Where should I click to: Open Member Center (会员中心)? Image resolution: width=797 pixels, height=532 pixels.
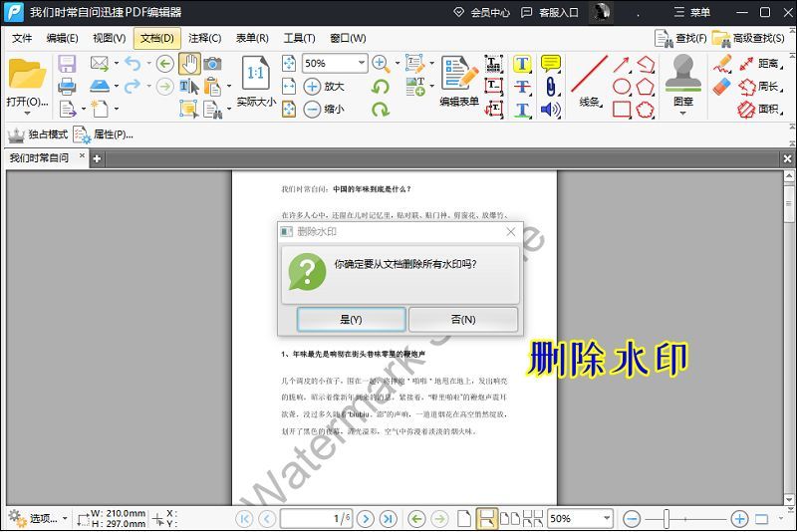tap(482, 12)
